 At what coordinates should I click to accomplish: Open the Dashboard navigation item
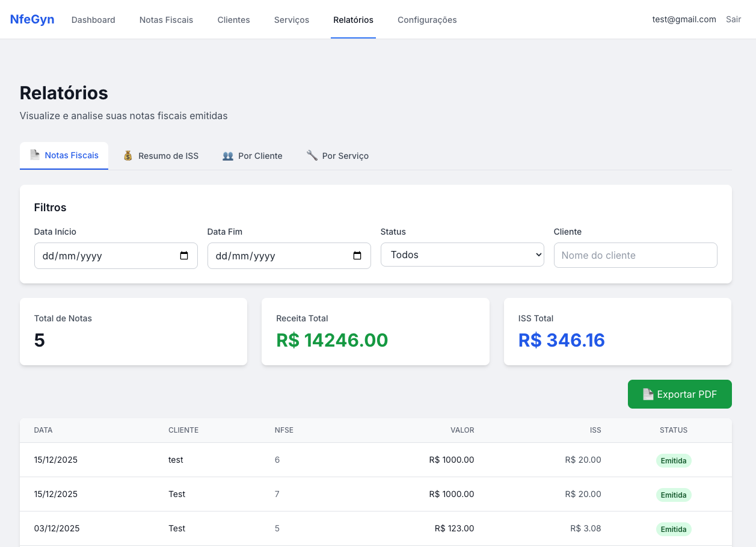93,19
